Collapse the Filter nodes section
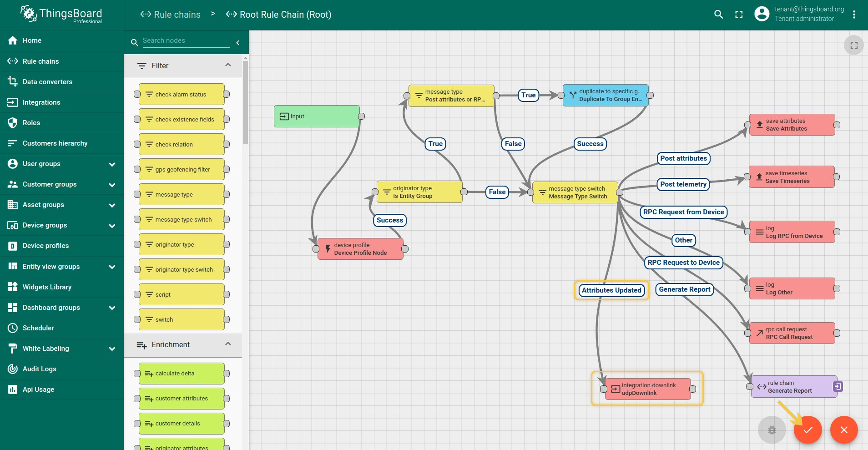868x450 pixels. pyautogui.click(x=228, y=66)
